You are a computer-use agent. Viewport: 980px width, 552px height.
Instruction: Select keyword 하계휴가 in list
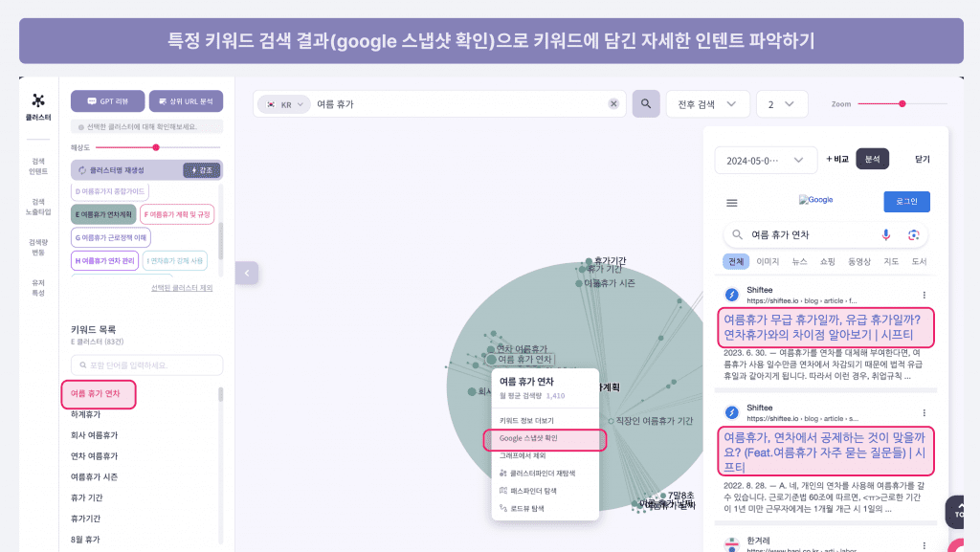tap(85, 414)
